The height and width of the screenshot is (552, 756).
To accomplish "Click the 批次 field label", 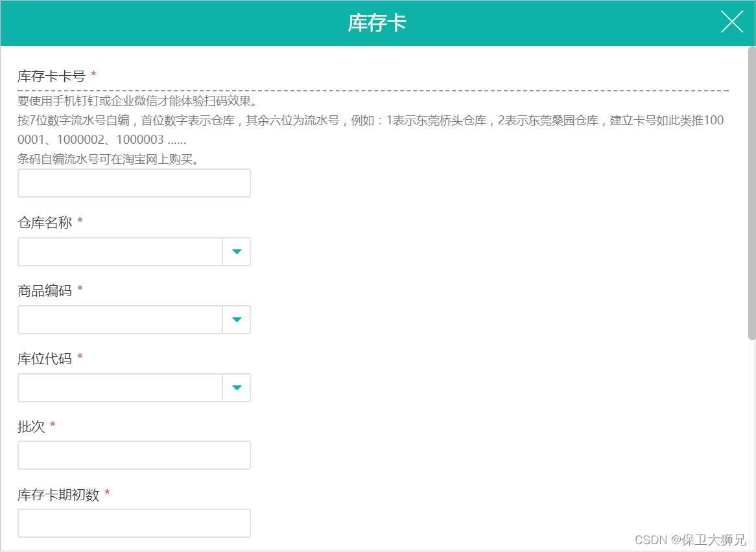I will (x=31, y=426).
